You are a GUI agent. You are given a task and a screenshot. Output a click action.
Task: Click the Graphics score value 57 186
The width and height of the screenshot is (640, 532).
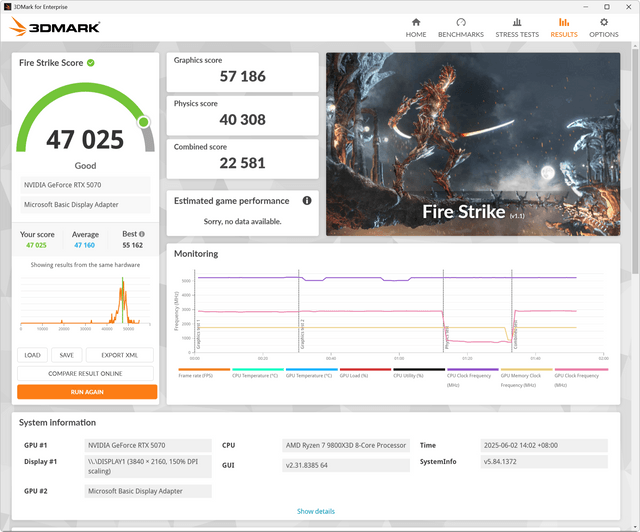(242, 76)
